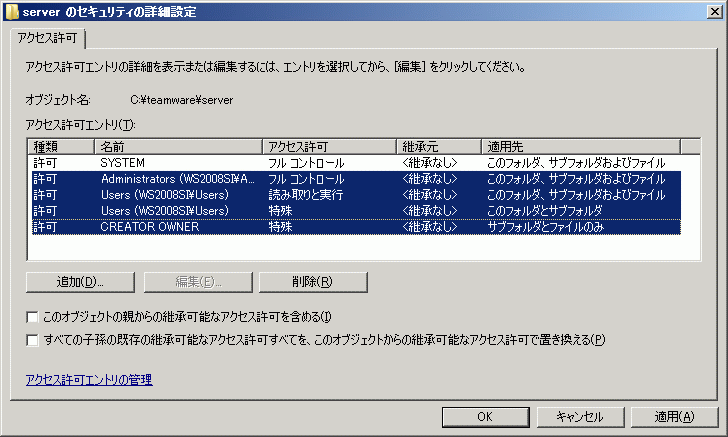The image size is (728, 437).
Task: Click the アクセス許可 column header
Action: 330,147
